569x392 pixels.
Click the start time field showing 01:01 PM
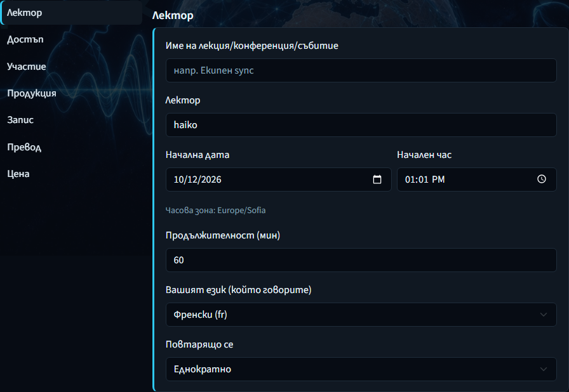point(476,180)
